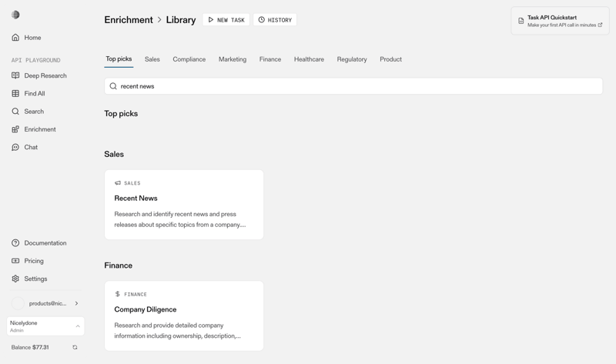Open the Recent News card
Image resolution: width=616 pixels, height=364 pixels.
click(x=184, y=205)
